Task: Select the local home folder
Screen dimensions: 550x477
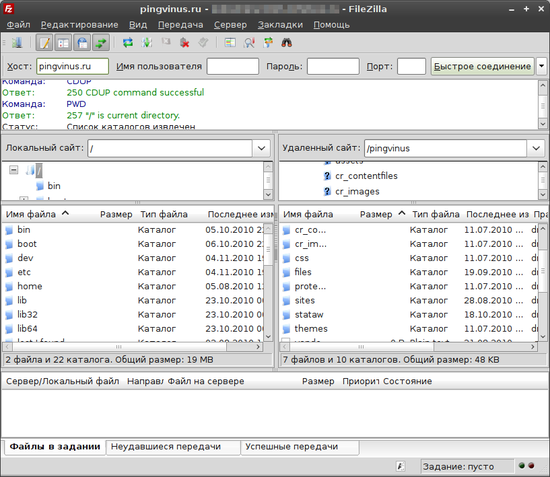Action: coord(133,286)
